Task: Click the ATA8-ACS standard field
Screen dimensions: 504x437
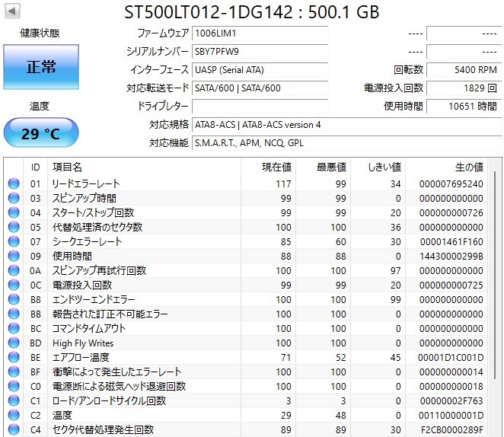Action: click(347, 125)
